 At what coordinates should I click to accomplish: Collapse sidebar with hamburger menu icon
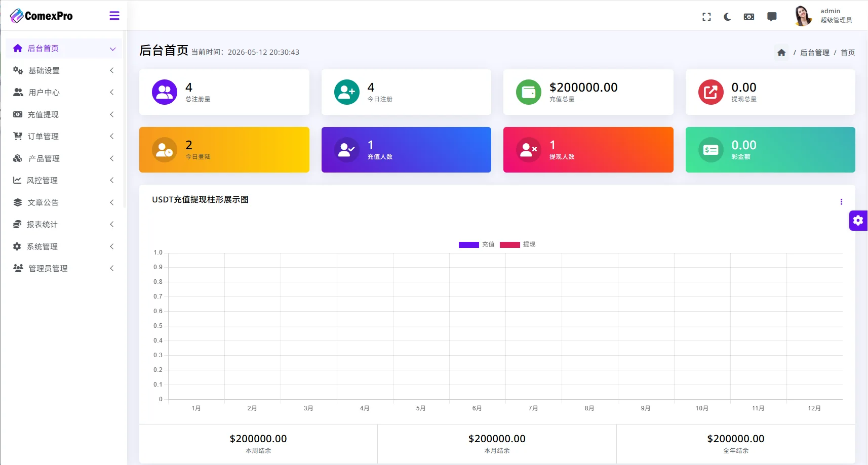coord(114,16)
